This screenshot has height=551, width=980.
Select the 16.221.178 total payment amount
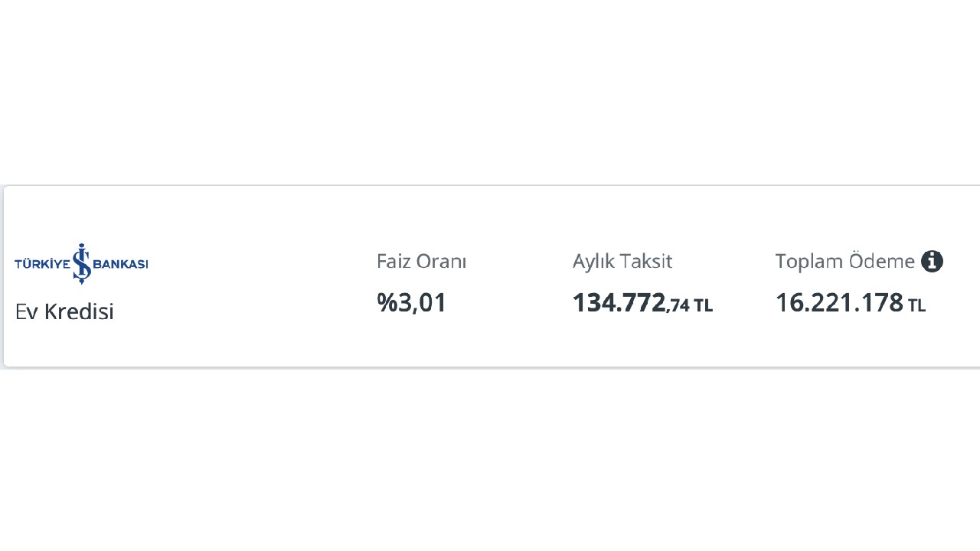tap(839, 303)
